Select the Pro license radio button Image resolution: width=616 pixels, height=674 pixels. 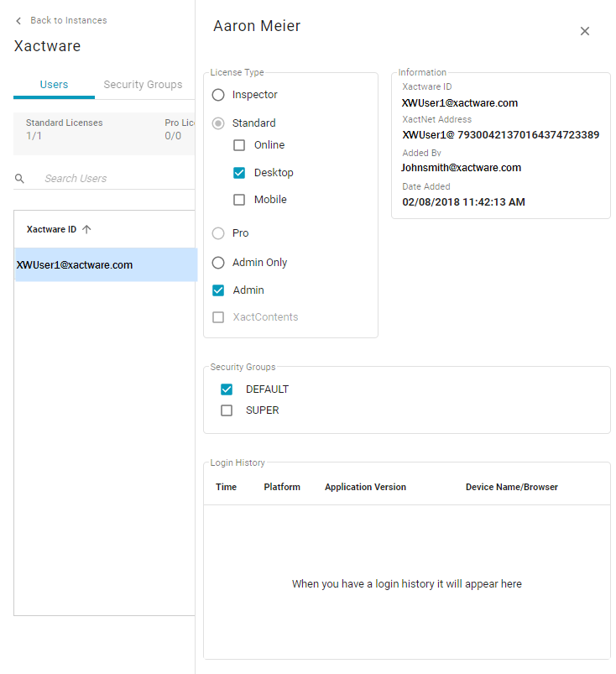(218, 233)
